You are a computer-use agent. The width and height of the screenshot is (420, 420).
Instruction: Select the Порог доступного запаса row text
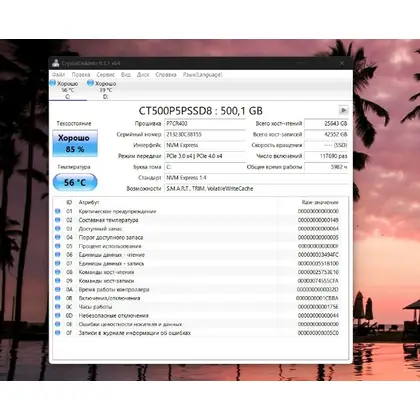111,237
